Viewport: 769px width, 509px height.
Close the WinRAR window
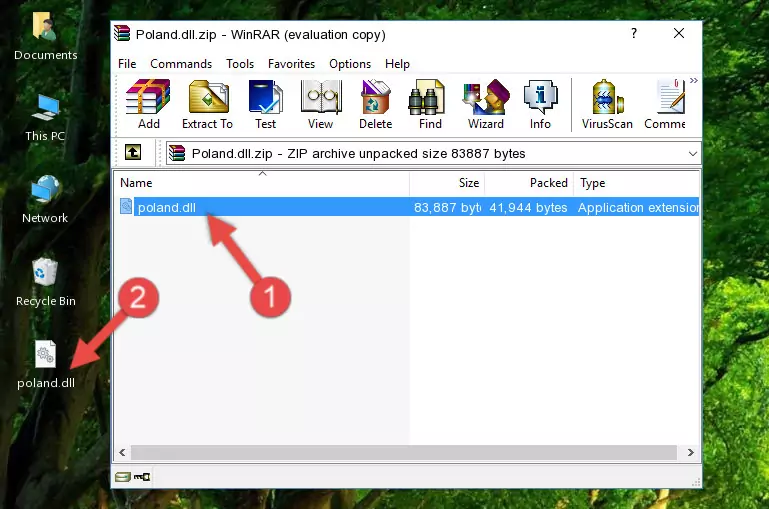tap(679, 33)
